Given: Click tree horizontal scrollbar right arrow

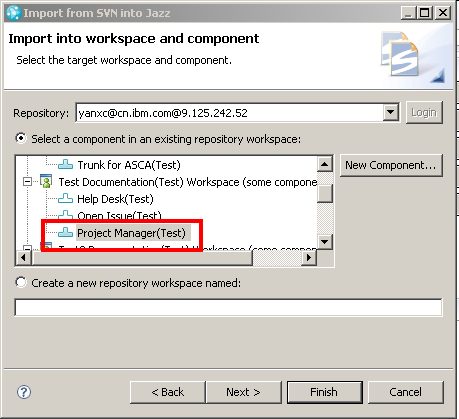Looking at the screenshot, I should tap(309, 257).
